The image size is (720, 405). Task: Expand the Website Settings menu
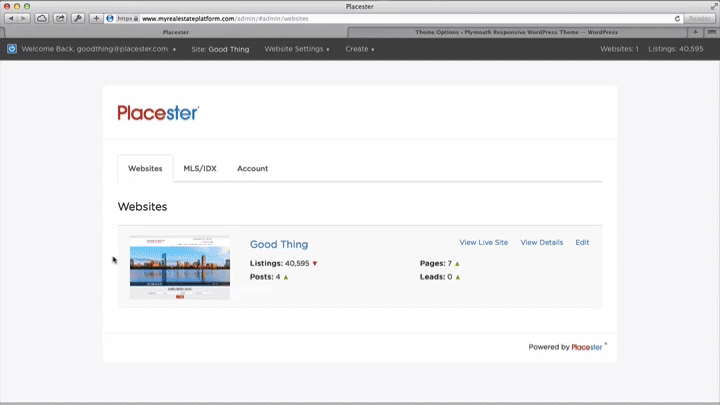297,49
